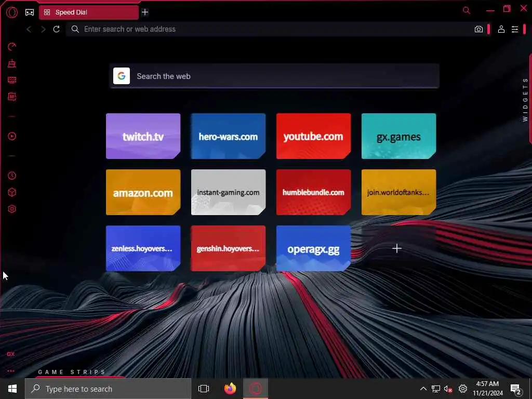Go back to previous page
532x399 pixels.
click(29, 29)
